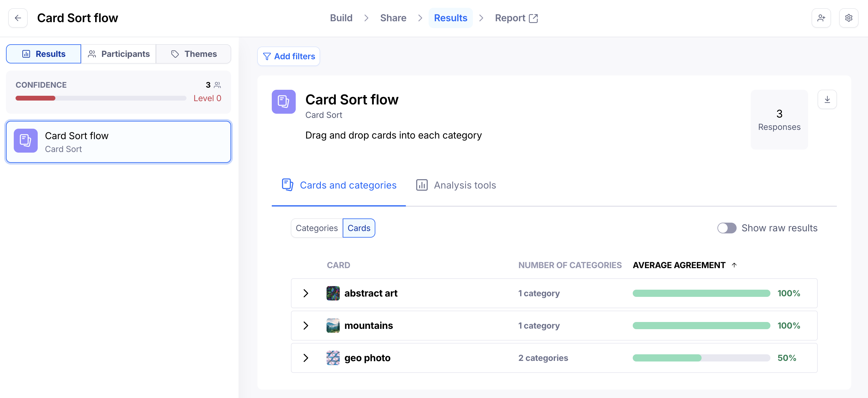This screenshot has width=868, height=398.
Task: Click Add filters button
Action: 289,56
